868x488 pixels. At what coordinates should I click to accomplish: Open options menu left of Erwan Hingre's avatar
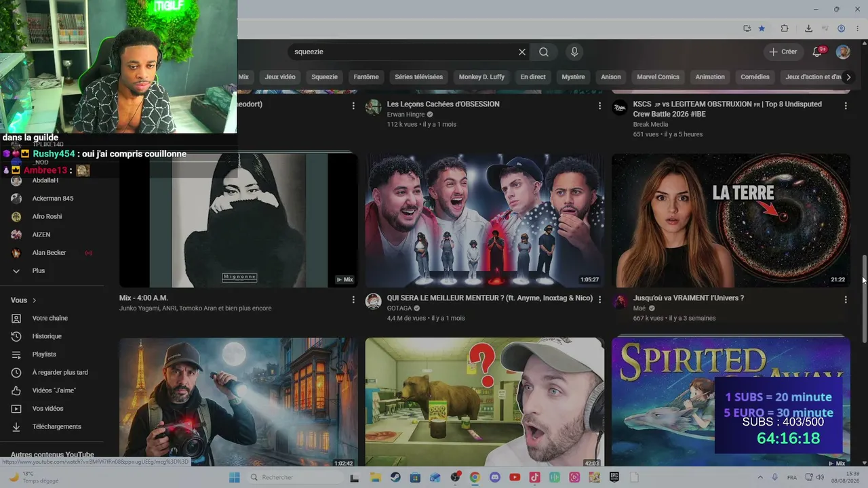353,106
